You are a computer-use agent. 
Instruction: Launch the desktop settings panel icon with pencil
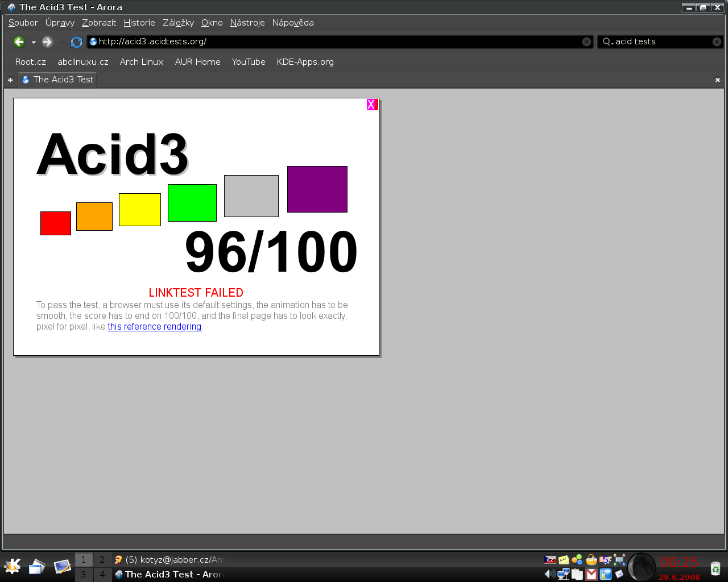[x=62, y=567]
